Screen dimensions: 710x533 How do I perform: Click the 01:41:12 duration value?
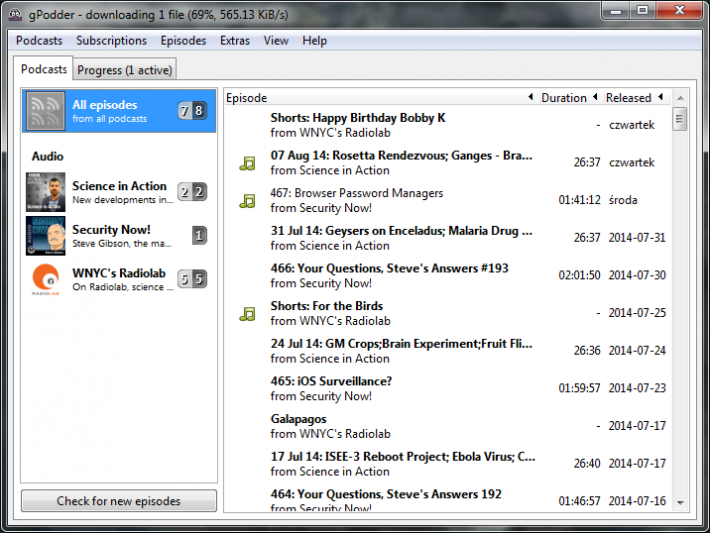[x=579, y=200]
